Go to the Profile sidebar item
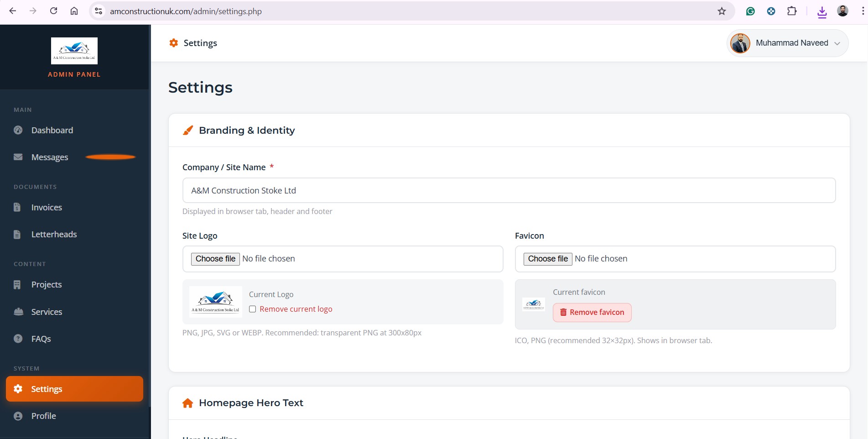Screen dimensions: 868x439 43,416
